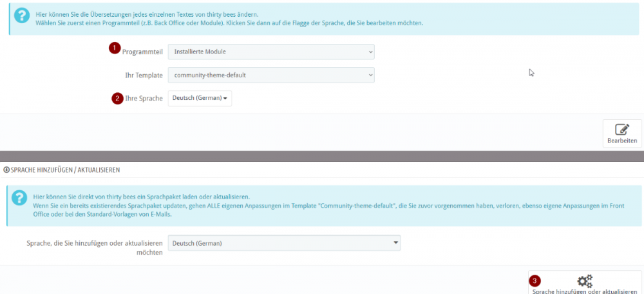Click the SPRACHE HINZUFÜGEN / AKTUALISIEREN section heading
This screenshot has width=644, height=294.
(66, 170)
